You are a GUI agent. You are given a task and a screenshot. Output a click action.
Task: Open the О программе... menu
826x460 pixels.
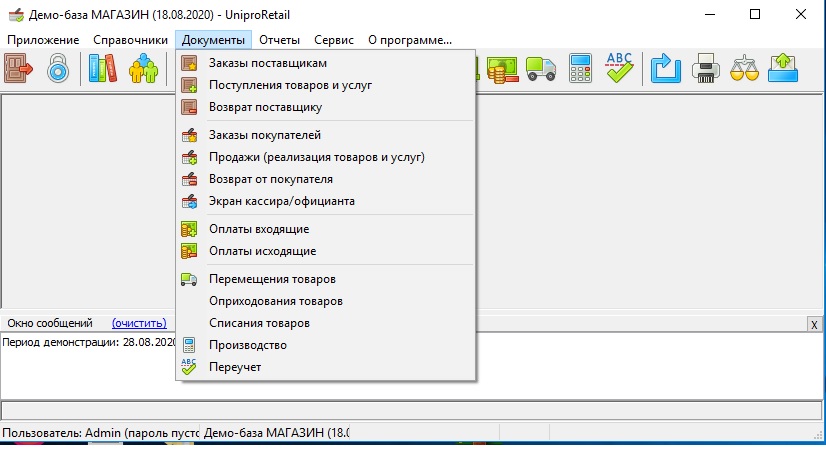coord(410,40)
